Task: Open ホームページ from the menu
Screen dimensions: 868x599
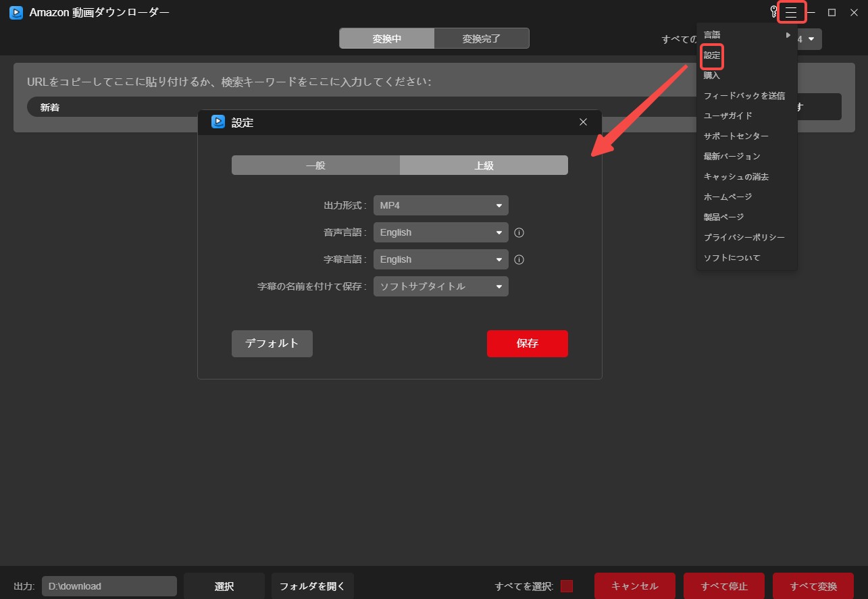Action: (727, 197)
